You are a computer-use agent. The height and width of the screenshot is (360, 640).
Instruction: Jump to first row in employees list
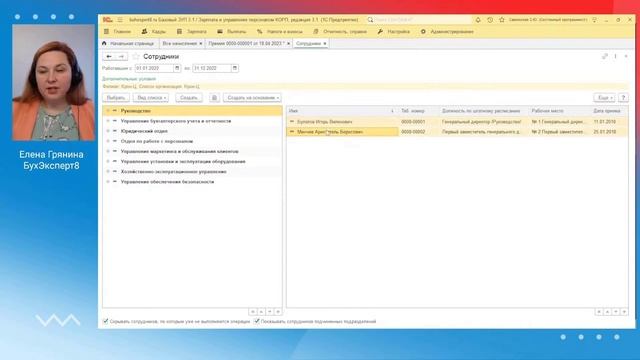click(599, 312)
